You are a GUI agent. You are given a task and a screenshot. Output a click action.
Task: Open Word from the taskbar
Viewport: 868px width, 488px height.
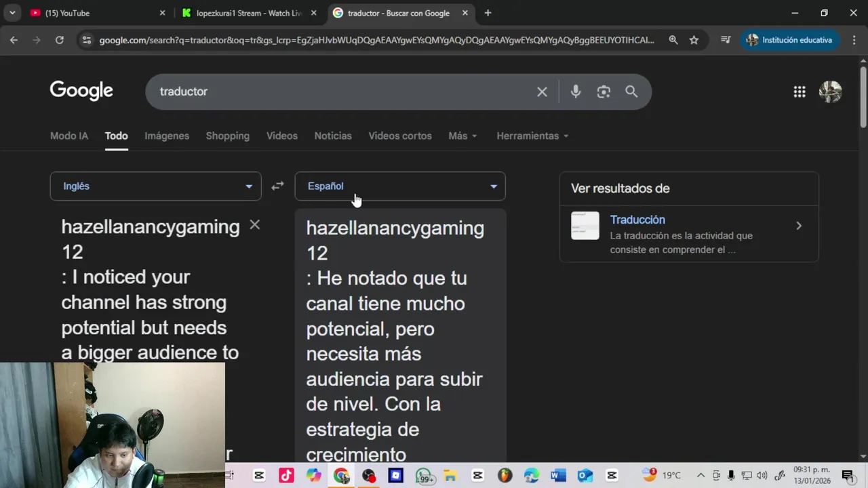(558, 476)
